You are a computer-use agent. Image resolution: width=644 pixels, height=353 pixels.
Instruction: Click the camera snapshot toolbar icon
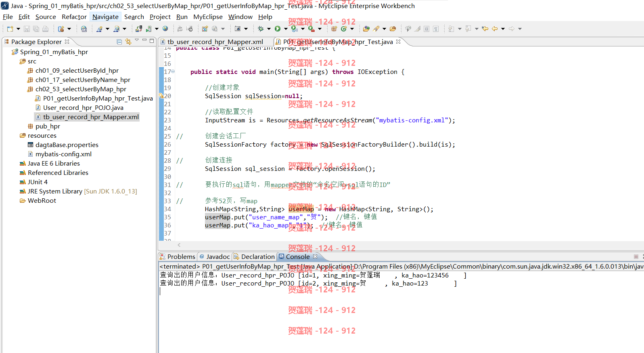point(238,29)
